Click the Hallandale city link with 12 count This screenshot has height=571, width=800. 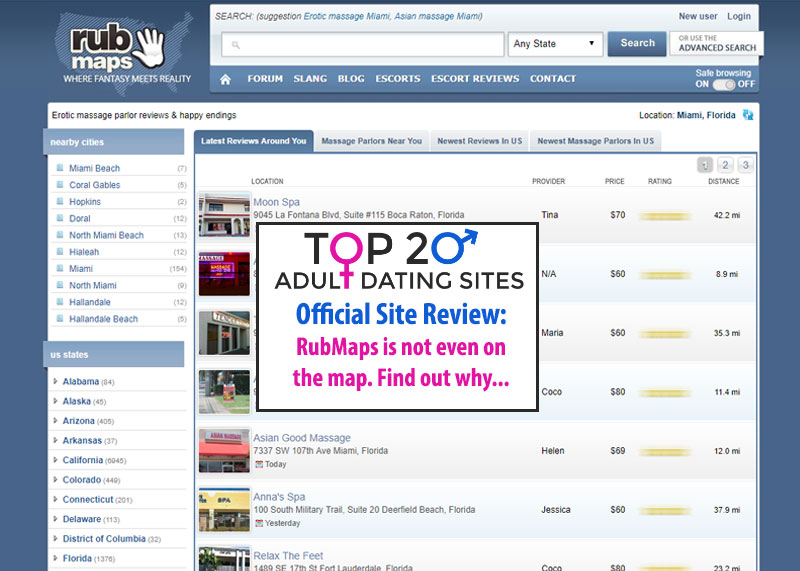coord(90,302)
